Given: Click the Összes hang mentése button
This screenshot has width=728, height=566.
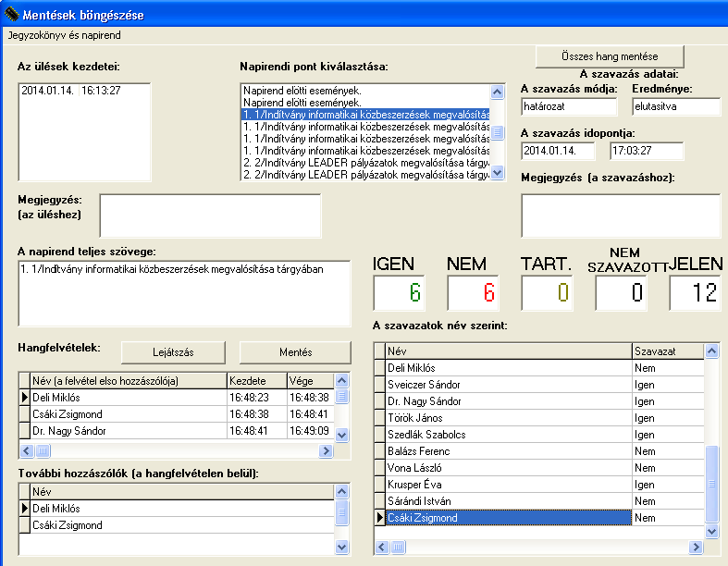Looking at the screenshot, I should [610, 56].
